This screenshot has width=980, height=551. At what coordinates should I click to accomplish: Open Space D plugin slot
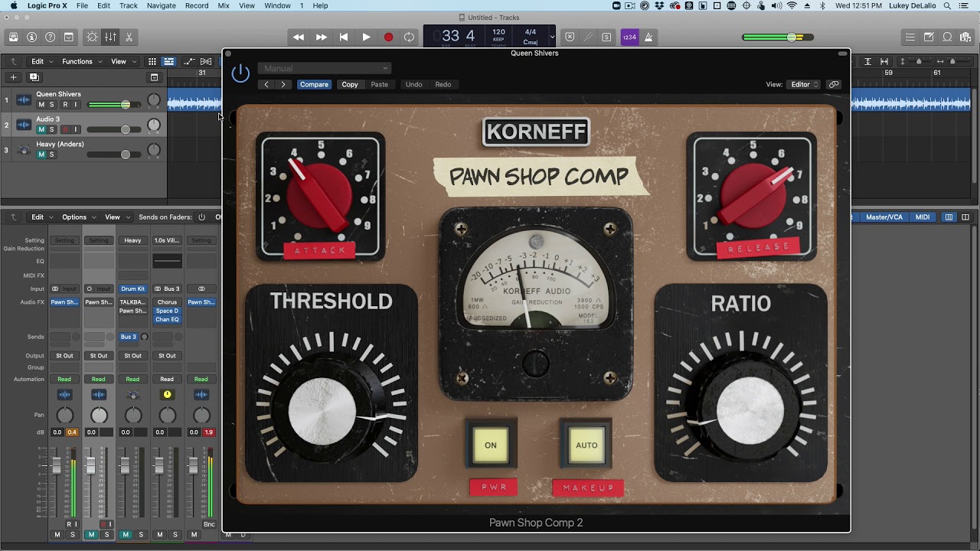point(167,311)
